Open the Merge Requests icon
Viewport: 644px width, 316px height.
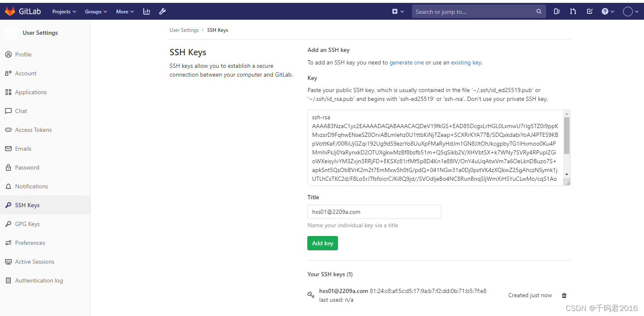tap(573, 11)
